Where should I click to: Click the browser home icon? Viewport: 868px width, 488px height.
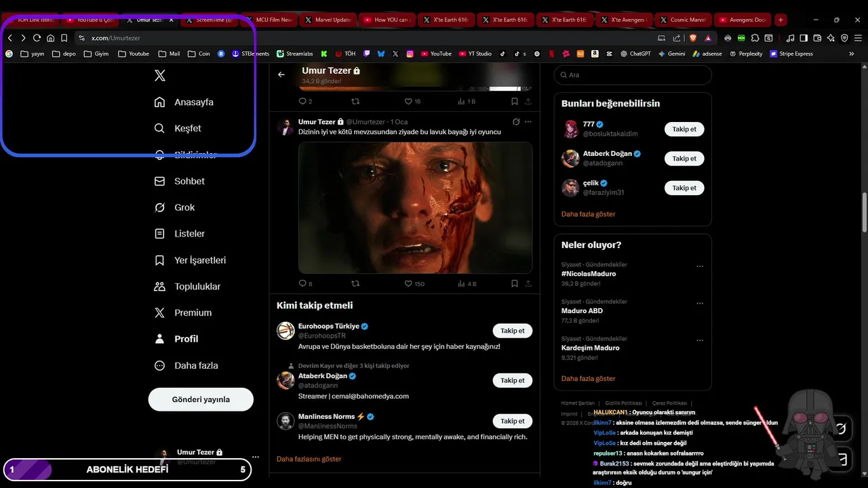pyautogui.click(x=50, y=38)
